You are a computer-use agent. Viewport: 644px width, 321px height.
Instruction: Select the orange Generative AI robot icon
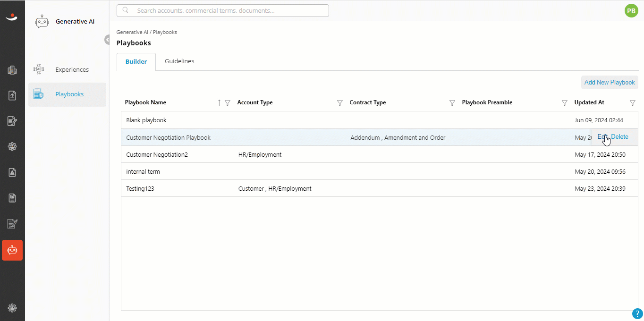coord(12,250)
